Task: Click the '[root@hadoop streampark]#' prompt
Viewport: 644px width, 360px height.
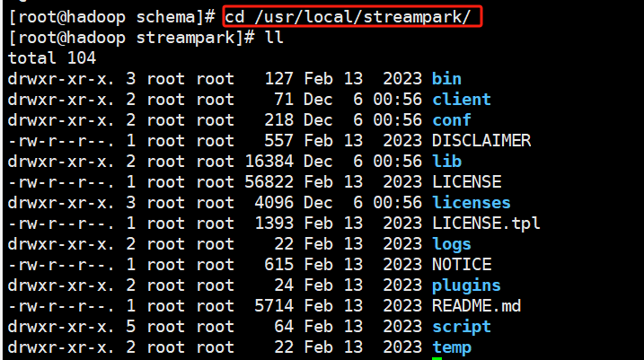Action: pyautogui.click(x=131, y=38)
